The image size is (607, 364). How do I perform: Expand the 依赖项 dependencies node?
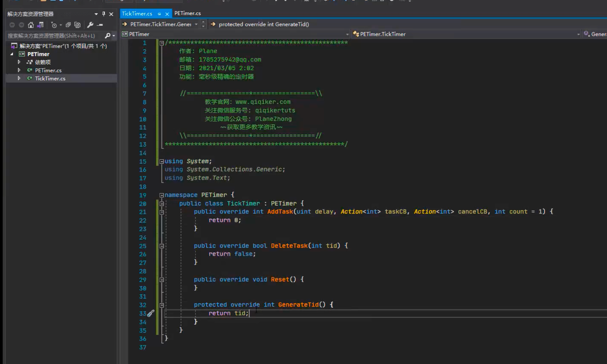(19, 62)
